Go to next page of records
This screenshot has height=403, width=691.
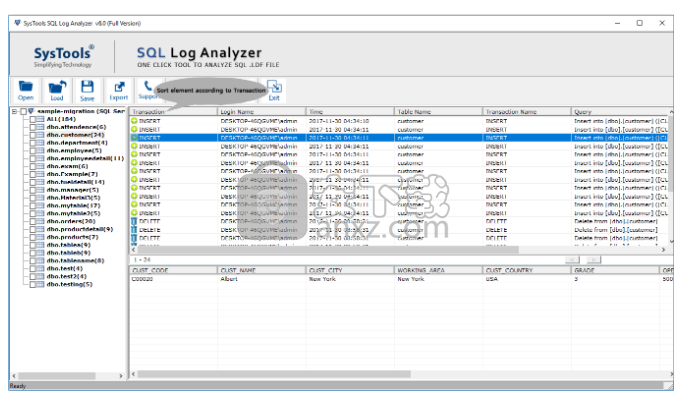[x=594, y=260]
